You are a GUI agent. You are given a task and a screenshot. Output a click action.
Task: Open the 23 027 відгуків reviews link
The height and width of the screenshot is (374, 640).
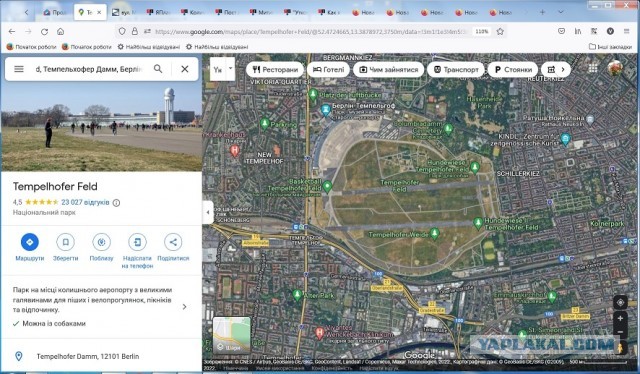pos(85,202)
